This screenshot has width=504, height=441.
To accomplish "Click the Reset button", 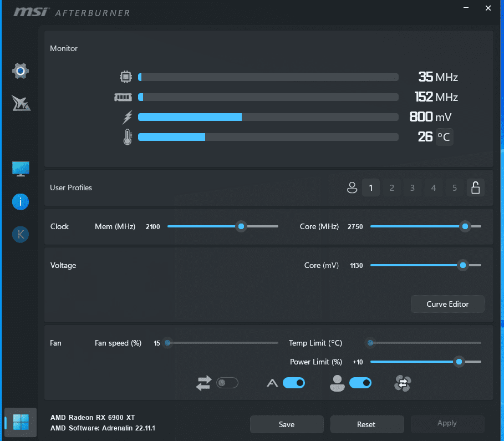I will tap(367, 424).
